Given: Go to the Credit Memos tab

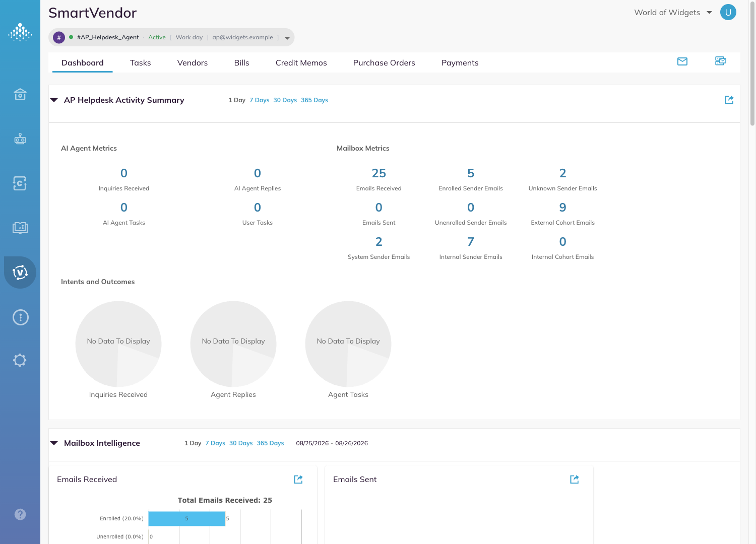Looking at the screenshot, I should [301, 63].
